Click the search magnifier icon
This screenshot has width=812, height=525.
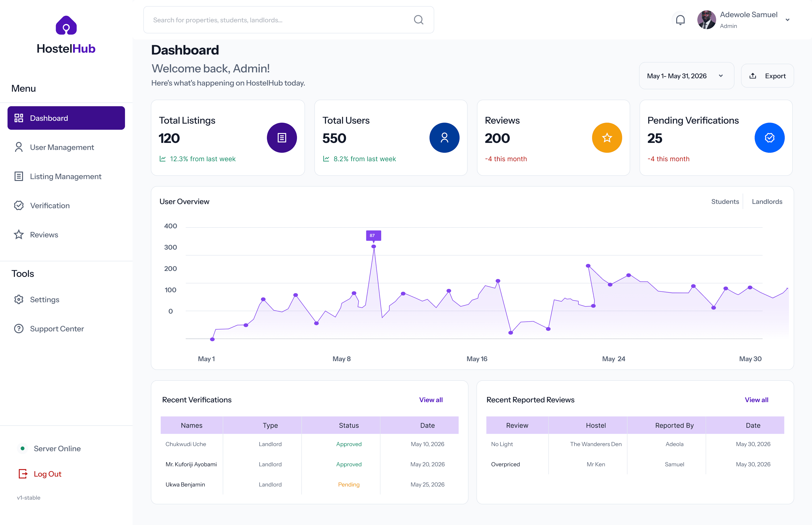pos(418,20)
